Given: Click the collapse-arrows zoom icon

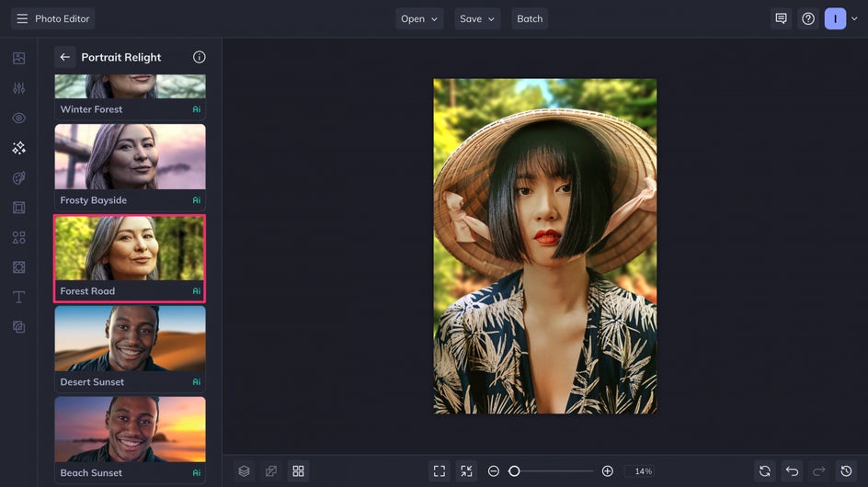Looking at the screenshot, I should coord(467,471).
